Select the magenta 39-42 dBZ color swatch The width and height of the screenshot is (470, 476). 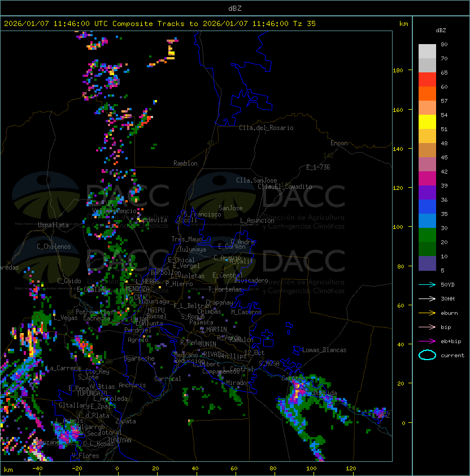pos(427,179)
